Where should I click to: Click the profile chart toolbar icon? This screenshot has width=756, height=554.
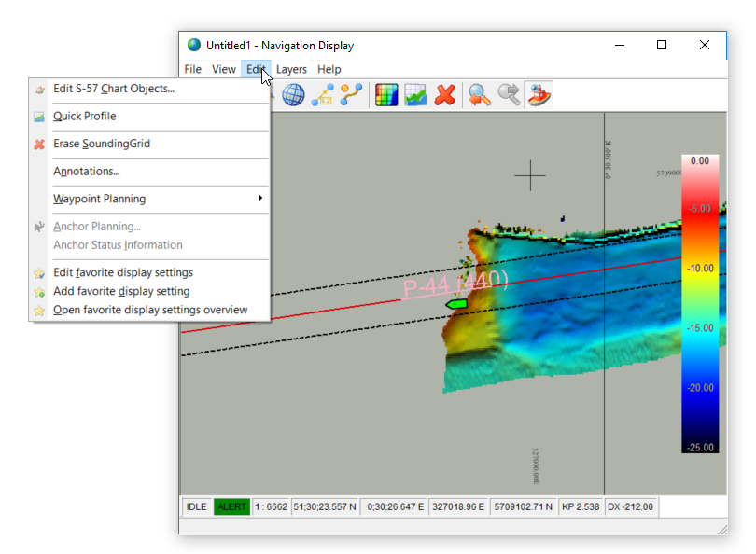pos(415,94)
